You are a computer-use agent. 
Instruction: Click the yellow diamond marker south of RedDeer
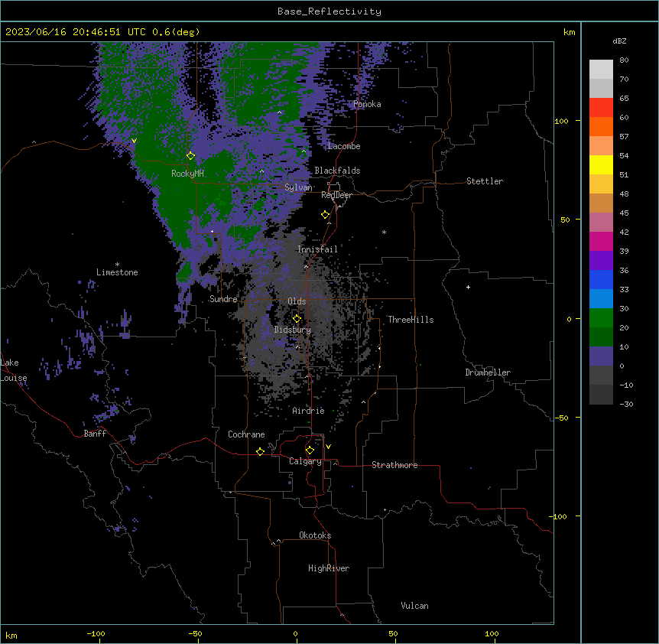tap(326, 215)
